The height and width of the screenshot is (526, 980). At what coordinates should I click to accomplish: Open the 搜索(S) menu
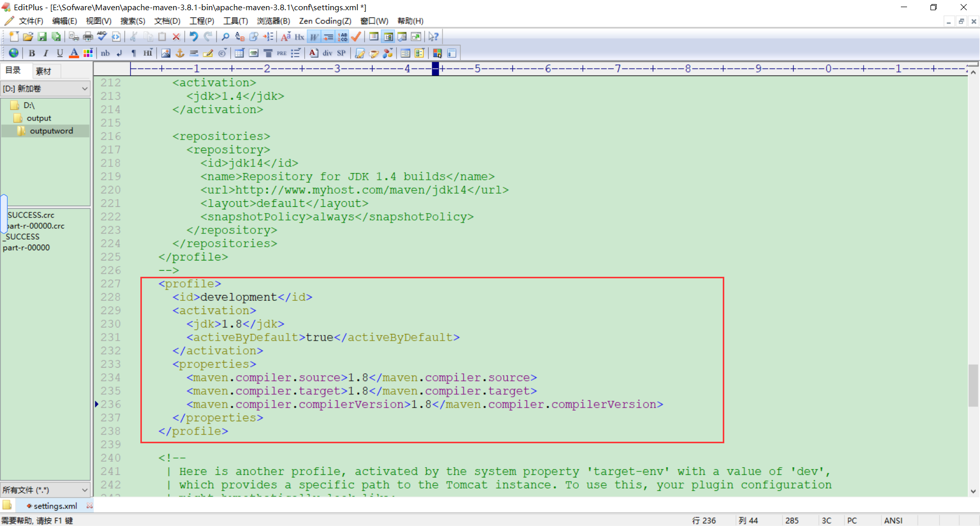(x=133, y=21)
